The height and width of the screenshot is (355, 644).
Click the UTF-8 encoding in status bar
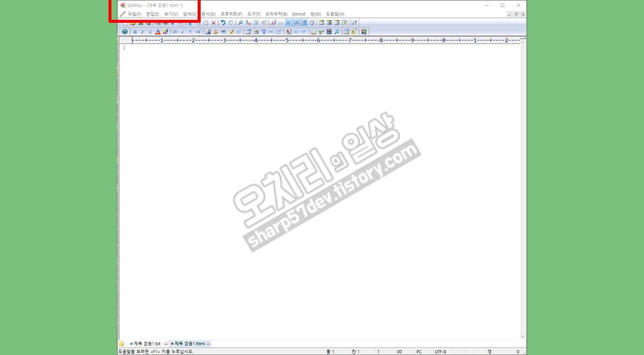point(440,352)
